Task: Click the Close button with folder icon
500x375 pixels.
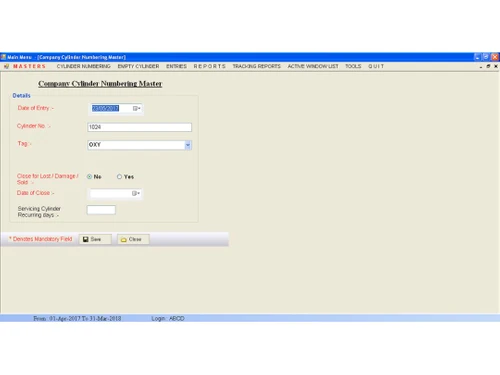Action: click(x=133, y=239)
